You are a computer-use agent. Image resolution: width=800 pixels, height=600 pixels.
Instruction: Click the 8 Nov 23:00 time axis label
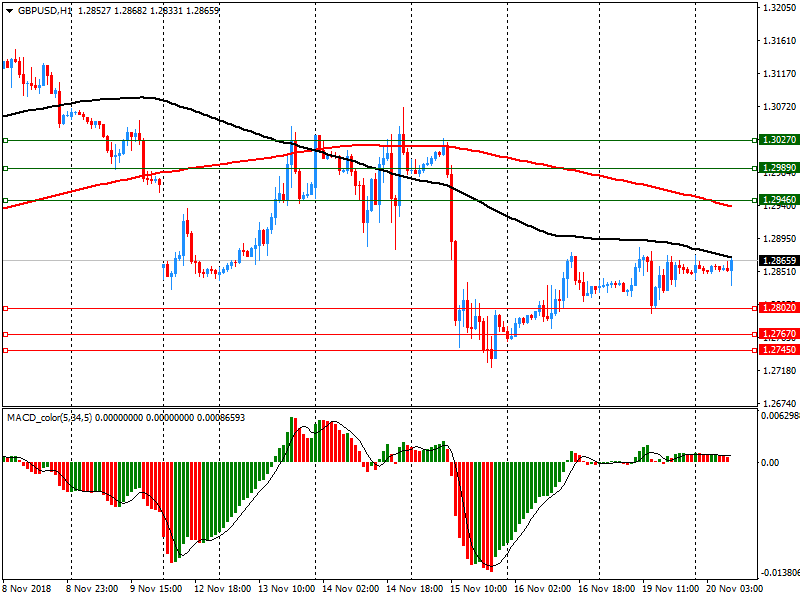point(92,589)
